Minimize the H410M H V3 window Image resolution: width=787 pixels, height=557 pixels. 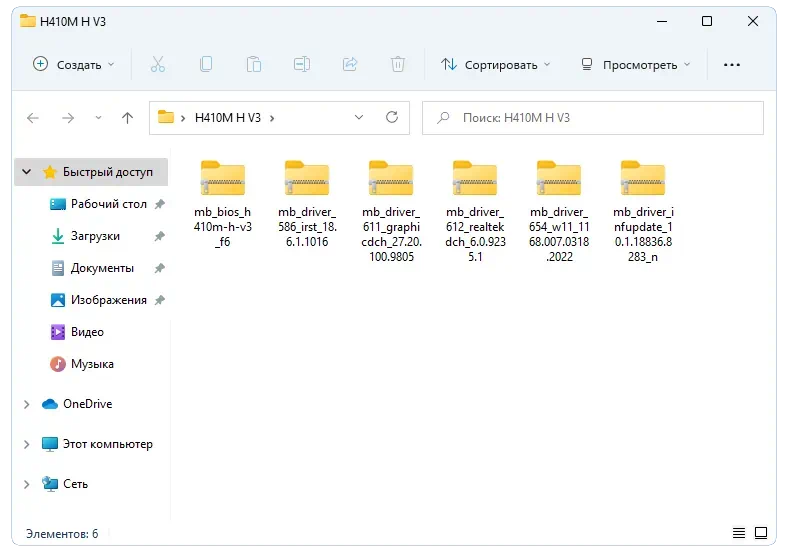click(662, 21)
